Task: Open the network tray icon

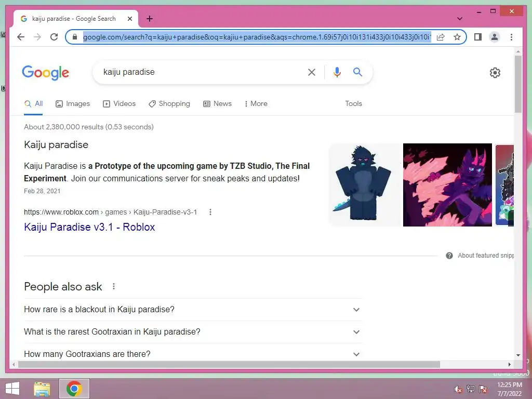Action: (x=471, y=389)
